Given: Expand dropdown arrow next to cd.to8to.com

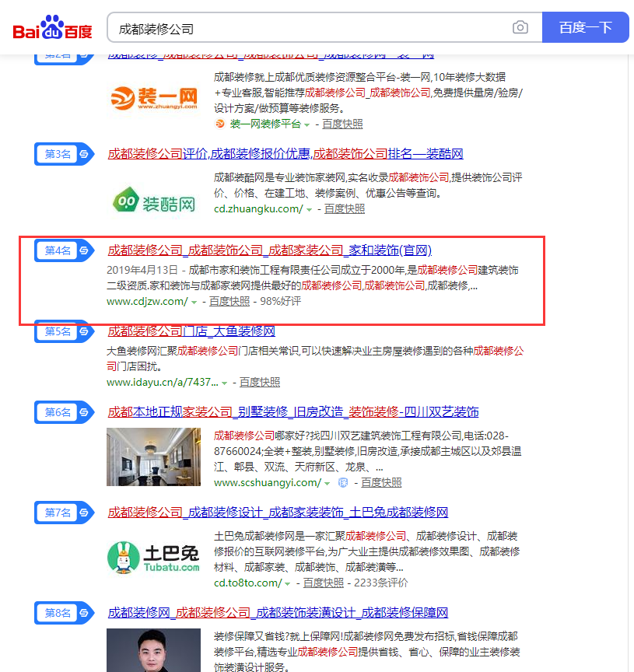Looking at the screenshot, I should (288, 583).
